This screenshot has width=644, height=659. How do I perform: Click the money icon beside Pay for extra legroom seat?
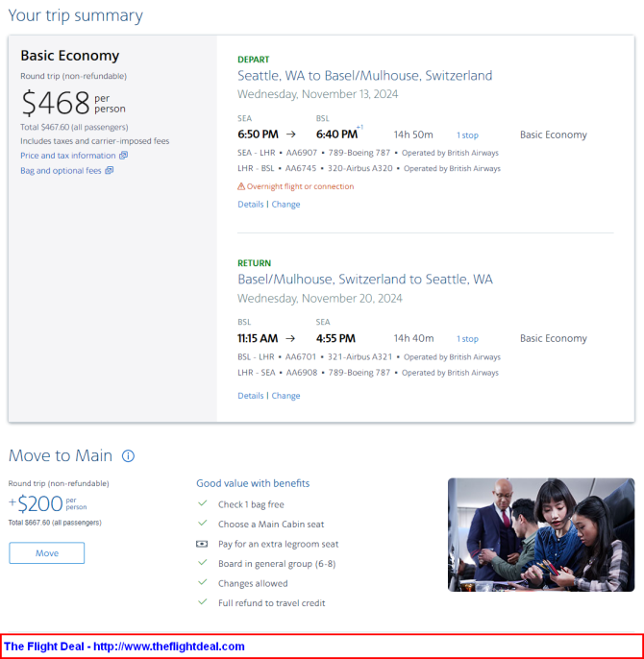202,544
